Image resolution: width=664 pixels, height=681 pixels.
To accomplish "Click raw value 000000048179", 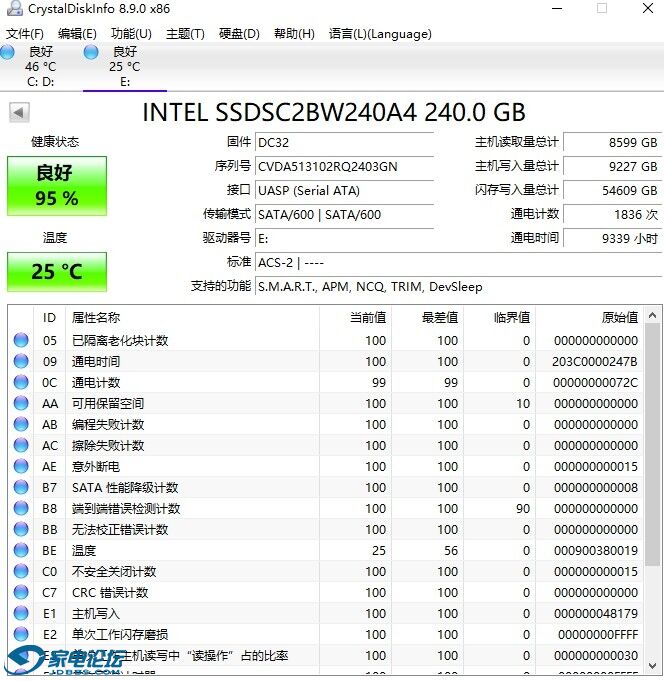I will [595, 613].
